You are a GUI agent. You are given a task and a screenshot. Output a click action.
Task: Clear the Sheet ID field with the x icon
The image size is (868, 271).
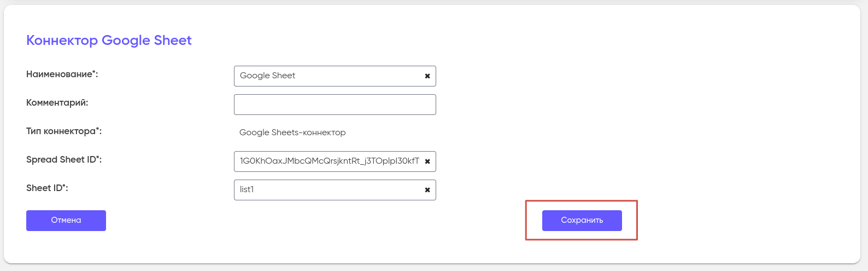click(x=427, y=190)
